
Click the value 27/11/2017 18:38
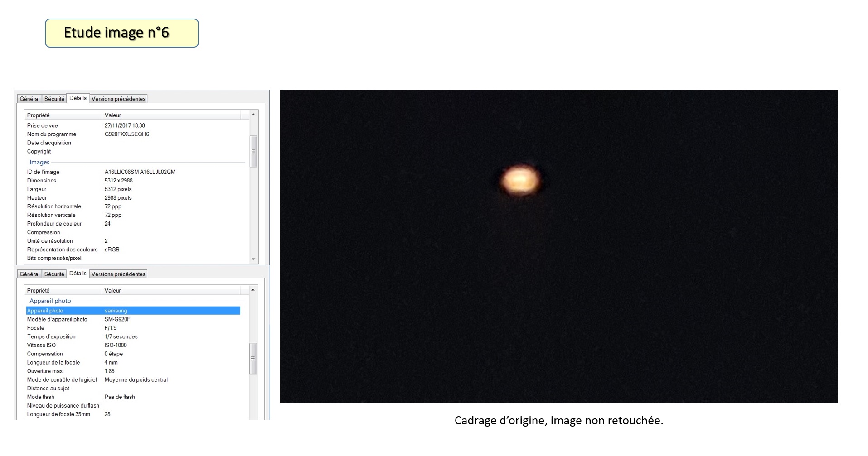coord(125,125)
